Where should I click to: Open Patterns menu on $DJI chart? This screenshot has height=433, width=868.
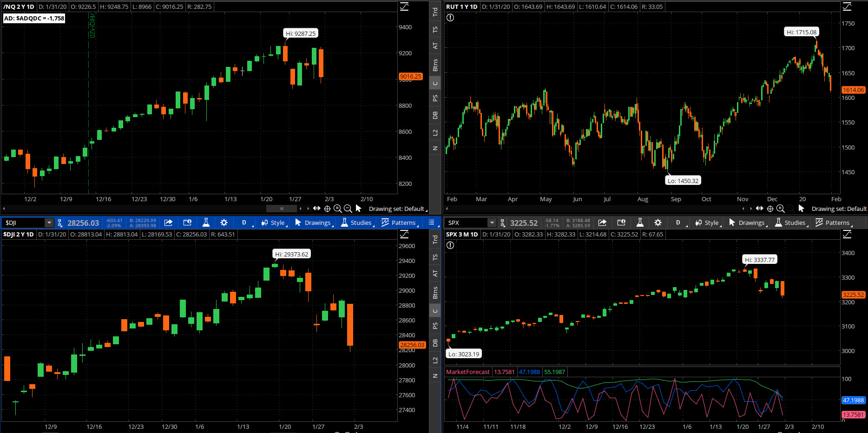400,223
